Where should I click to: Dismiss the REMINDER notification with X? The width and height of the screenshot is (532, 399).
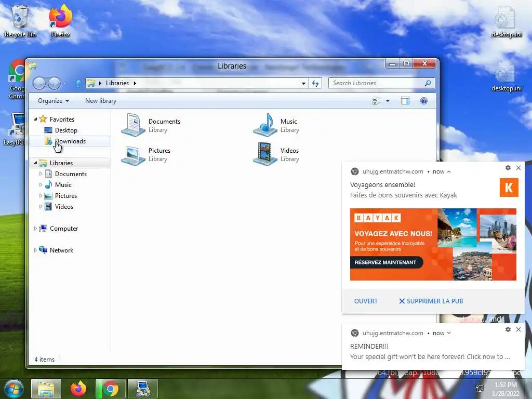pyautogui.click(x=518, y=329)
